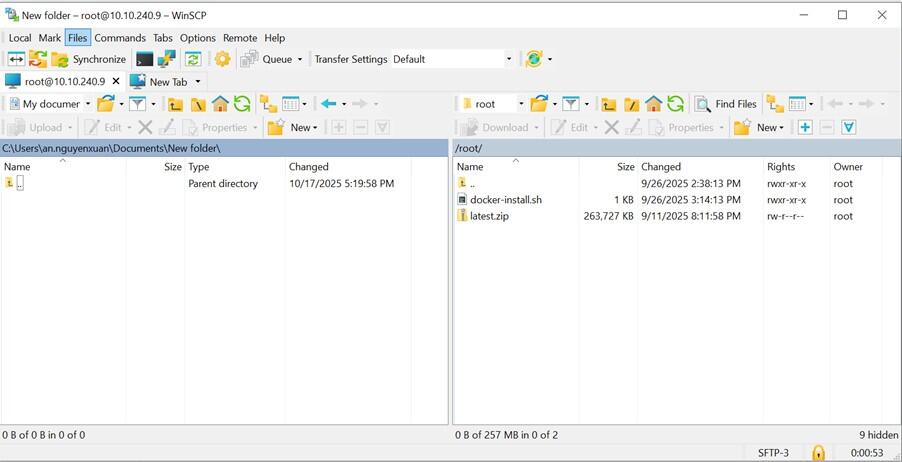
Task: Open the Options menu
Action: click(x=197, y=37)
